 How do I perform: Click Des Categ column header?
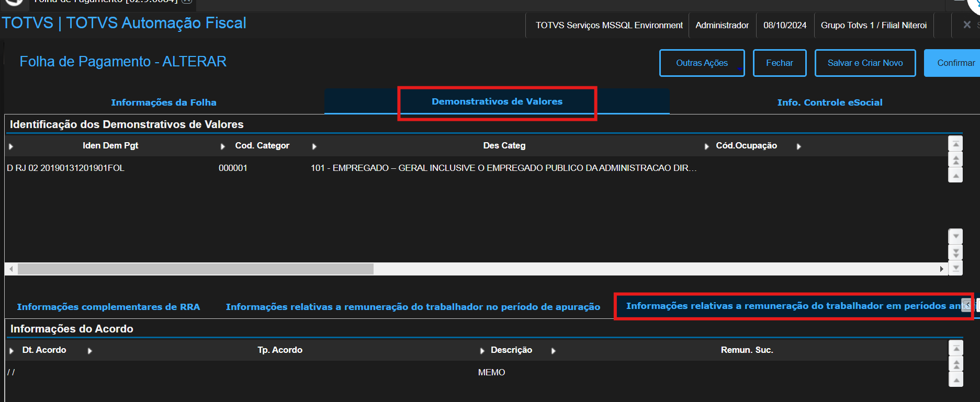(x=504, y=145)
